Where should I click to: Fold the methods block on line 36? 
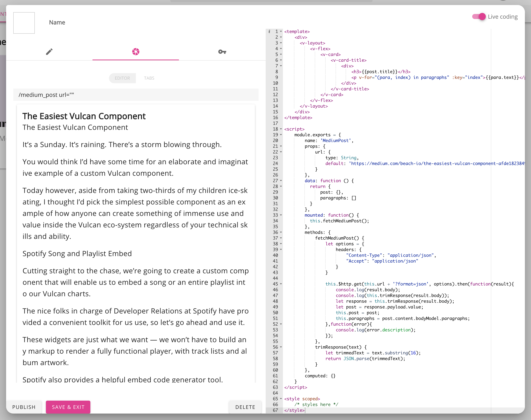tap(281, 232)
